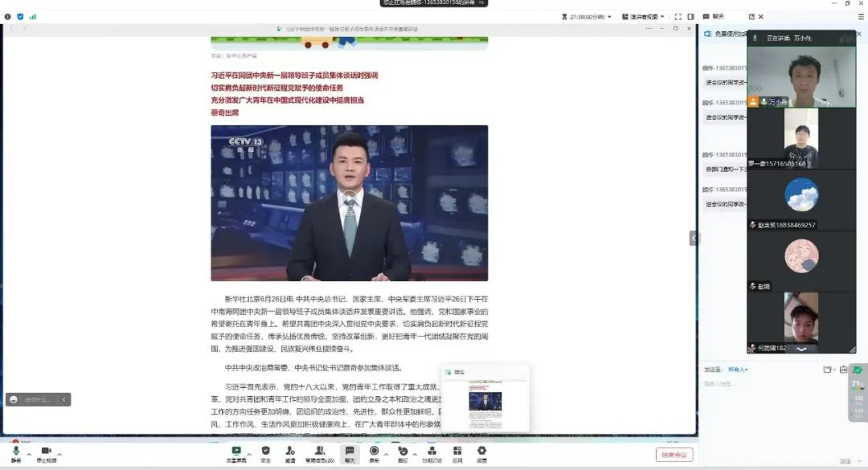Select the Chat (聊天) toolbar item
Image resolution: width=868 pixels, height=470 pixels.
tap(349, 453)
